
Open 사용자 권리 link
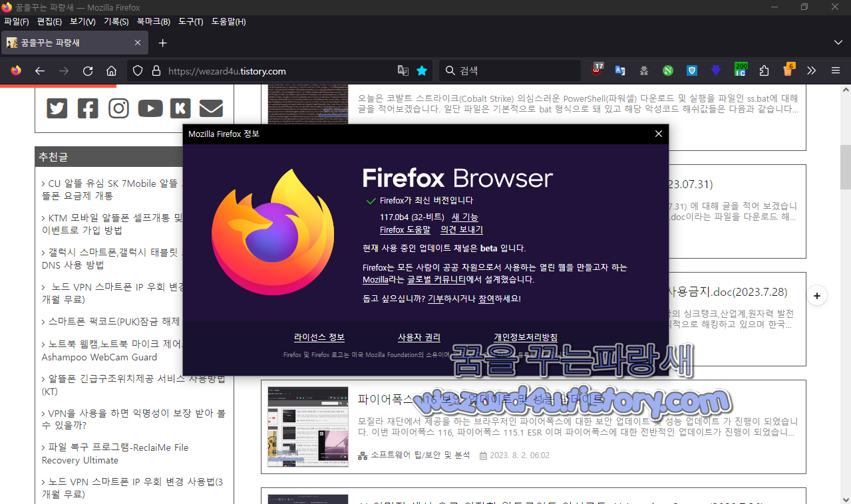point(419,337)
